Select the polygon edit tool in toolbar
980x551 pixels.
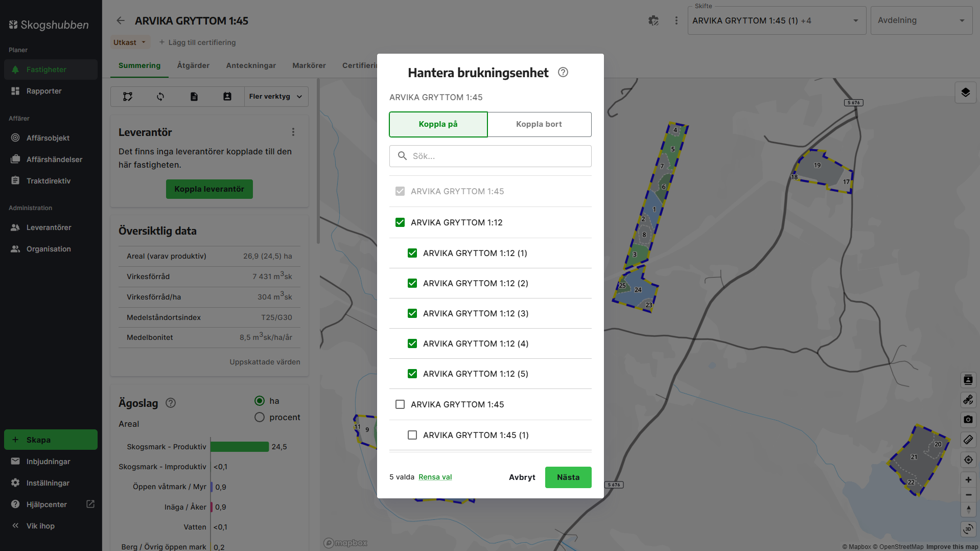pyautogui.click(x=128, y=97)
